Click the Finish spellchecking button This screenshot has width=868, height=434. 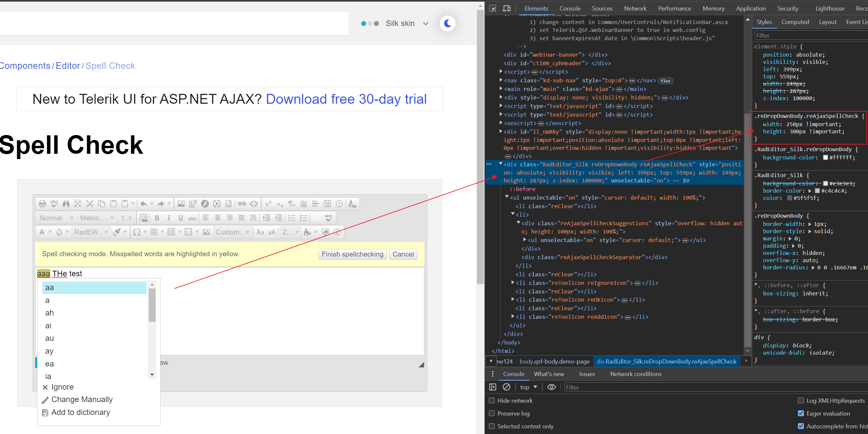[x=352, y=254]
